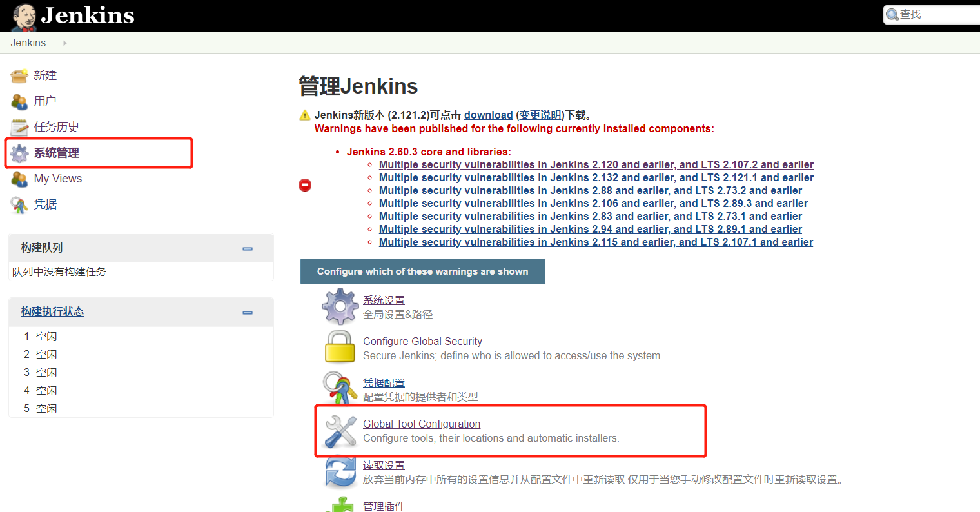The image size is (980, 512).
Task: Click the 读取设置 reload arrows icon
Action: (x=340, y=471)
